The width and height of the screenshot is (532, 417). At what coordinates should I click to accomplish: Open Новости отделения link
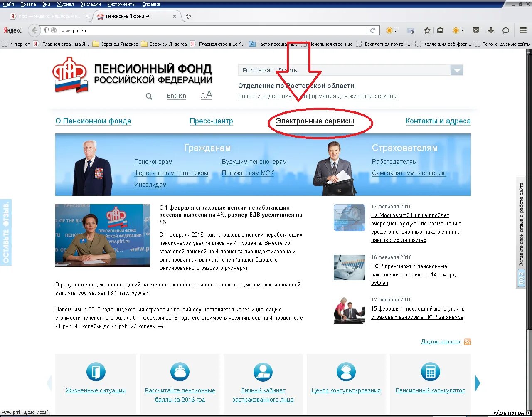(x=265, y=96)
